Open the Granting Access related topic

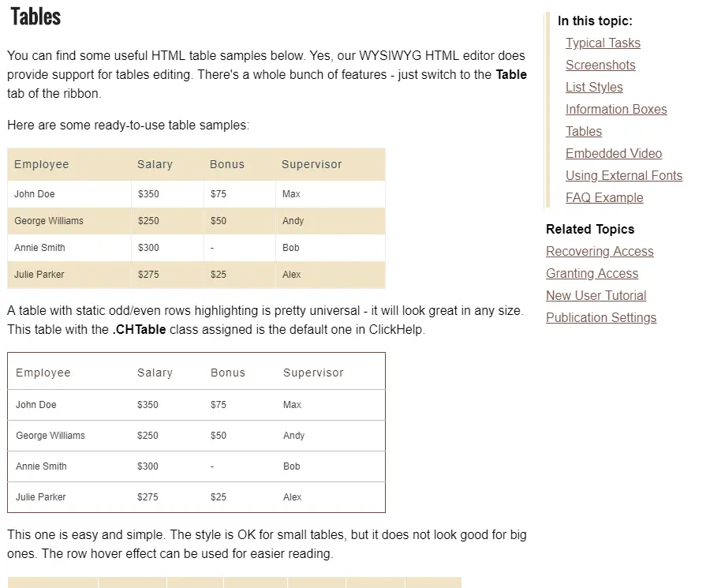coord(592,274)
